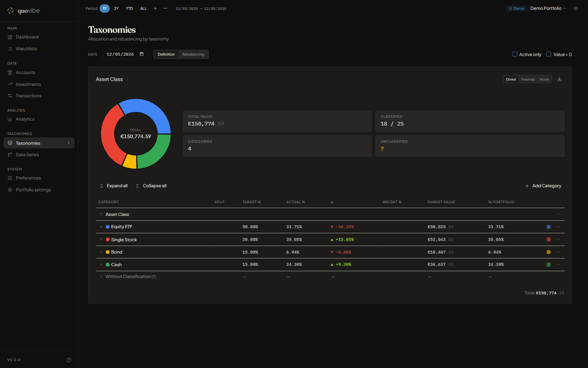Select Taxonomies in the sidebar

39,143
